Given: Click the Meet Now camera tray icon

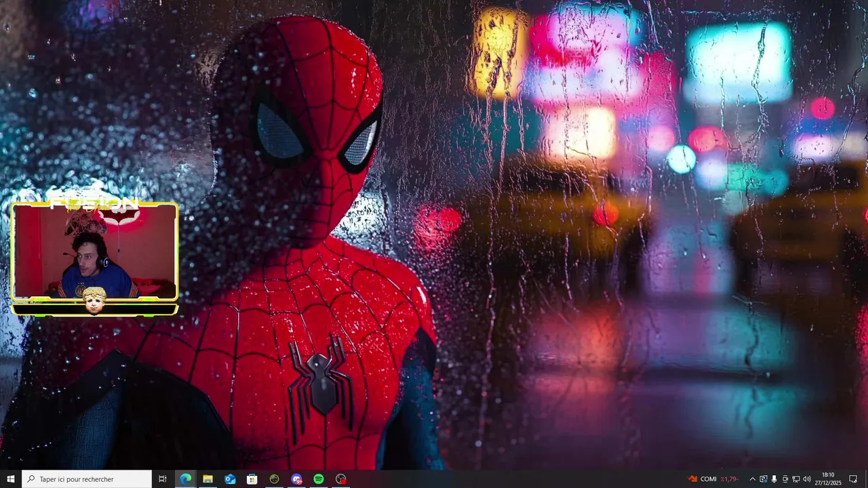Looking at the screenshot, I should pos(785,479).
